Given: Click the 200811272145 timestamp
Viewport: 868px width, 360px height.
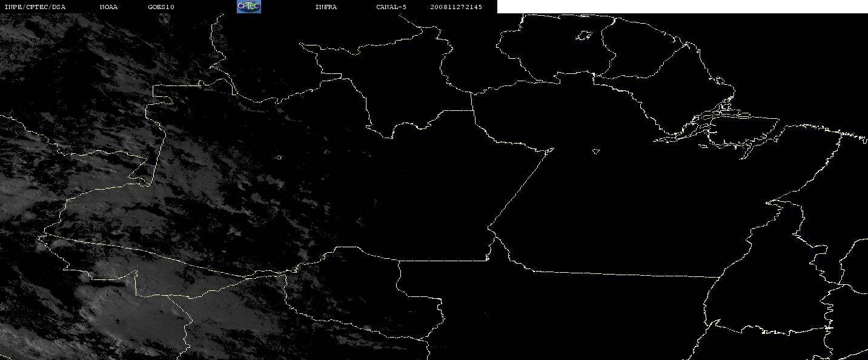Looking at the screenshot, I should [457, 7].
